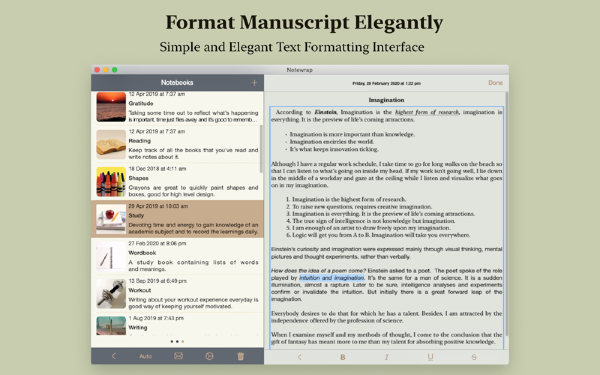
Task: Click the Wordbook notebook title
Action: 142,253
